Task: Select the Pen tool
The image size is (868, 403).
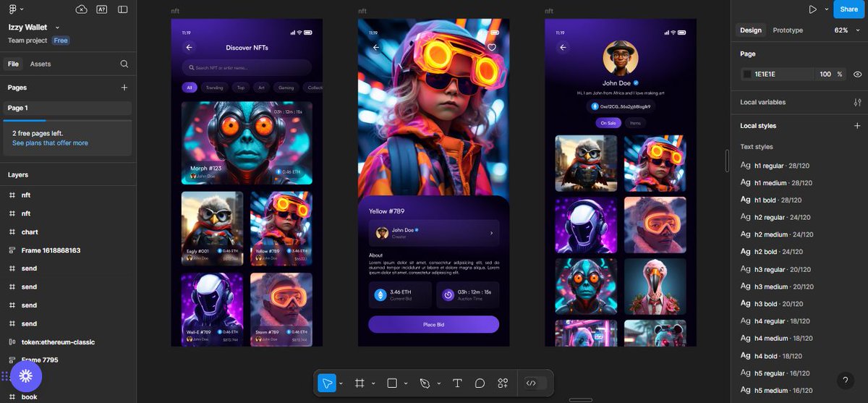Action: [425, 383]
